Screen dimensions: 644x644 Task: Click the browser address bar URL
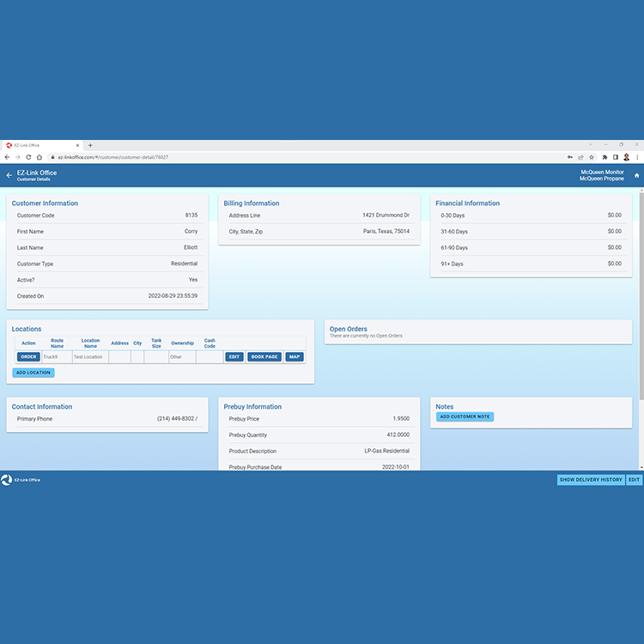[x=113, y=157]
